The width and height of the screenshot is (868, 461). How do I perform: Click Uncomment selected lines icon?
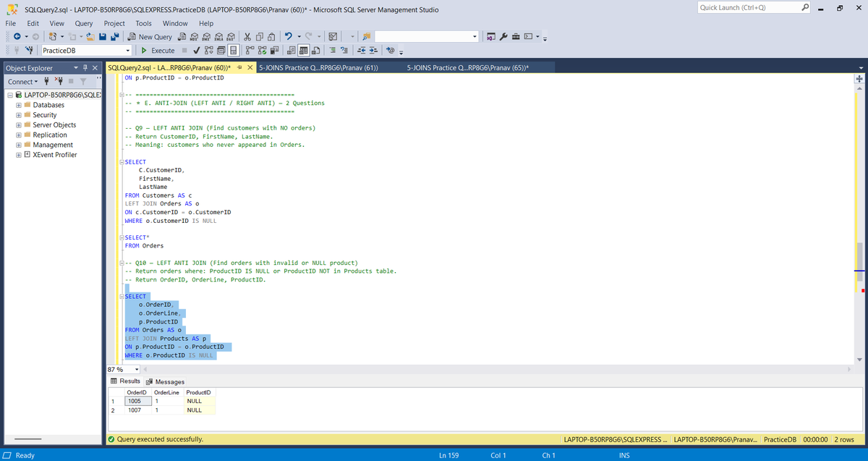pyautogui.click(x=344, y=51)
